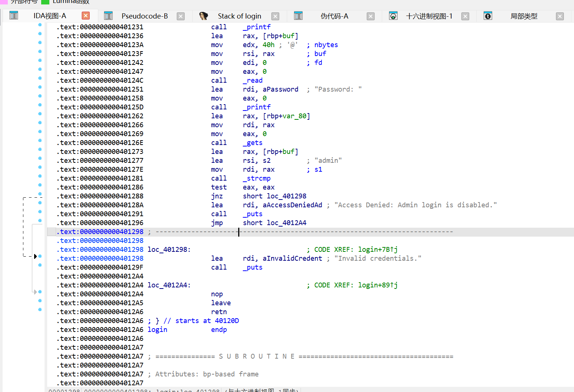The image size is (574, 392).
Task: Jump to loc_4012A4 from jmp instruction
Action: [286, 223]
